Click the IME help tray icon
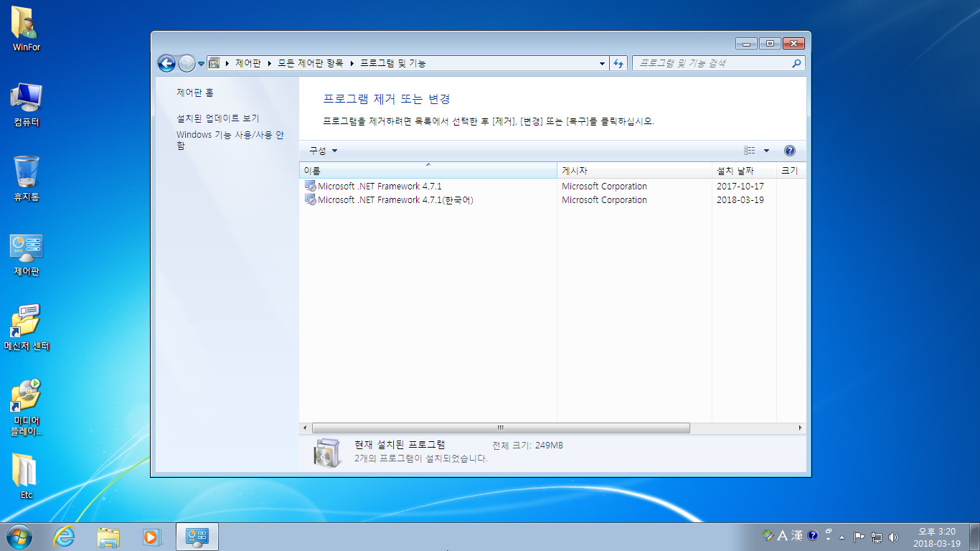 tap(813, 535)
